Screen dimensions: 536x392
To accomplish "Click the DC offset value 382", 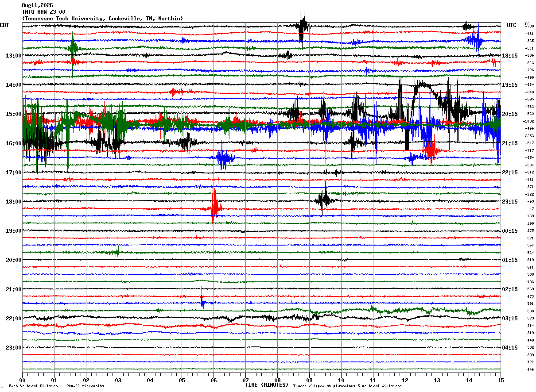I will pyautogui.click(x=531, y=347).
